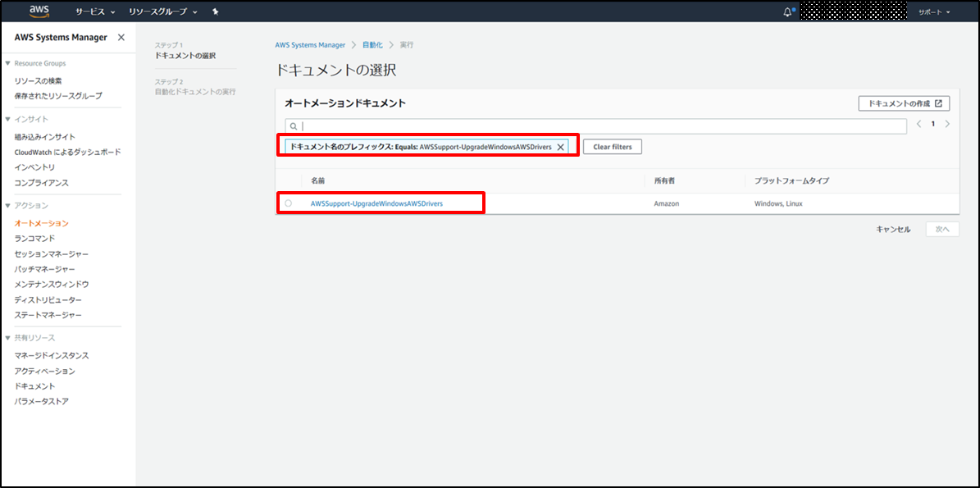Open the リソースグループ dropdown menu

162,12
